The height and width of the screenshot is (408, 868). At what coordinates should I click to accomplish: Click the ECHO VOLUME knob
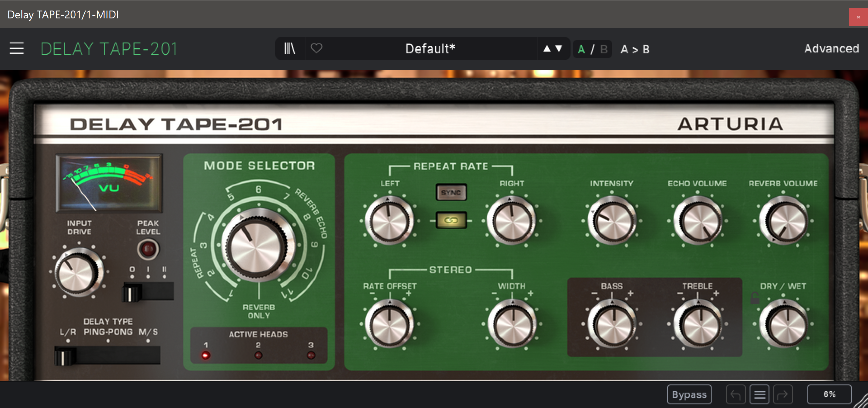point(697,220)
